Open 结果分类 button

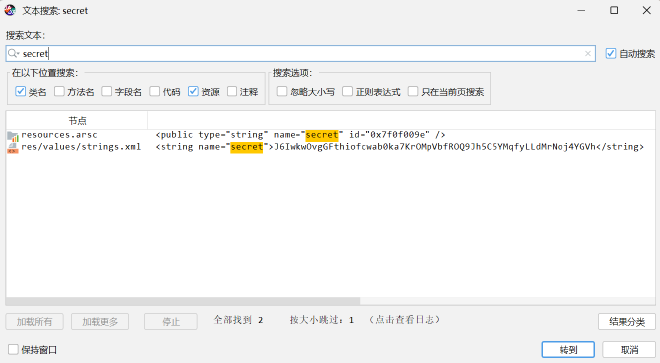click(627, 322)
